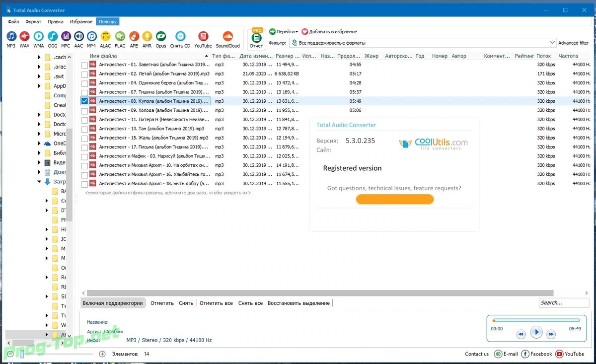Uncheck the box for 08. Купола file
596x364 pixels.
click(x=84, y=101)
